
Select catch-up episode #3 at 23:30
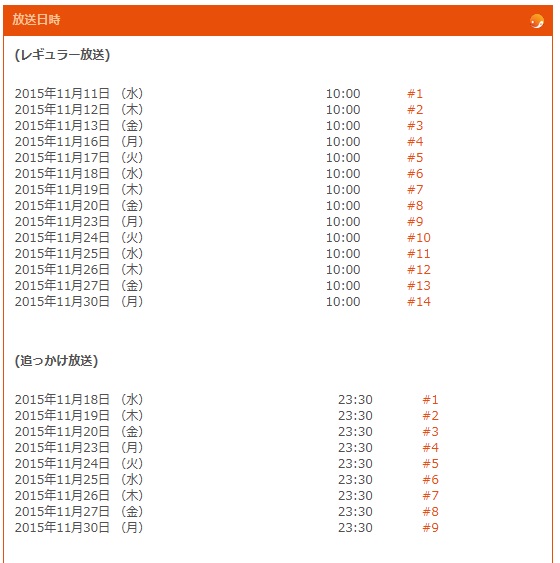(430, 432)
